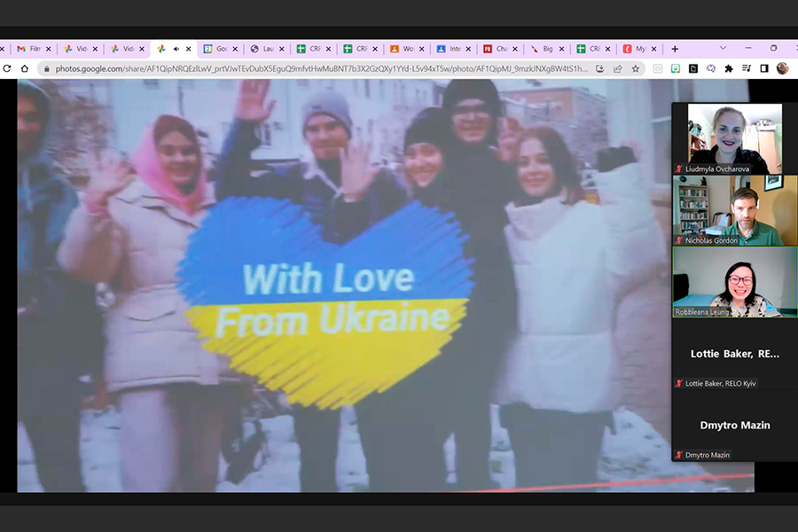Select Robbieana Leung's video tile
This screenshot has height=532, width=798.
point(735,282)
